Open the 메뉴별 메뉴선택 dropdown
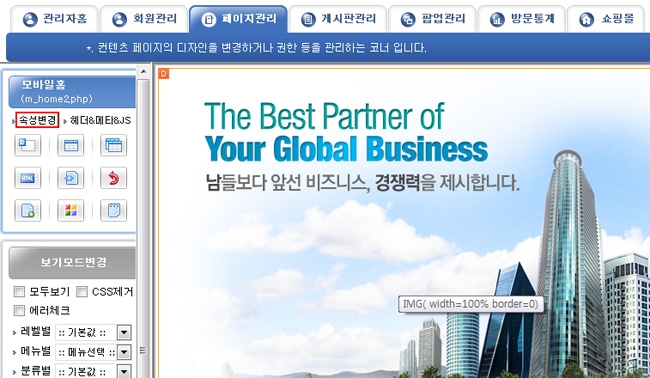650x378 pixels. (93, 352)
